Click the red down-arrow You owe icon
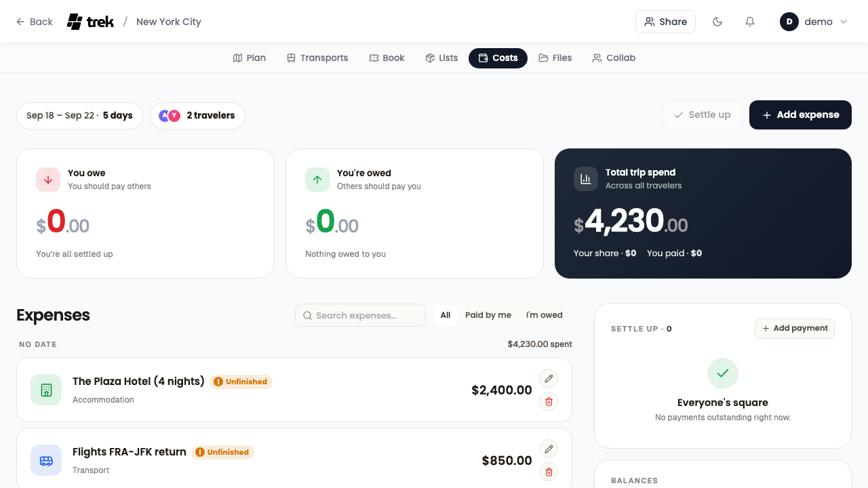The width and height of the screenshot is (868, 488). point(48,180)
